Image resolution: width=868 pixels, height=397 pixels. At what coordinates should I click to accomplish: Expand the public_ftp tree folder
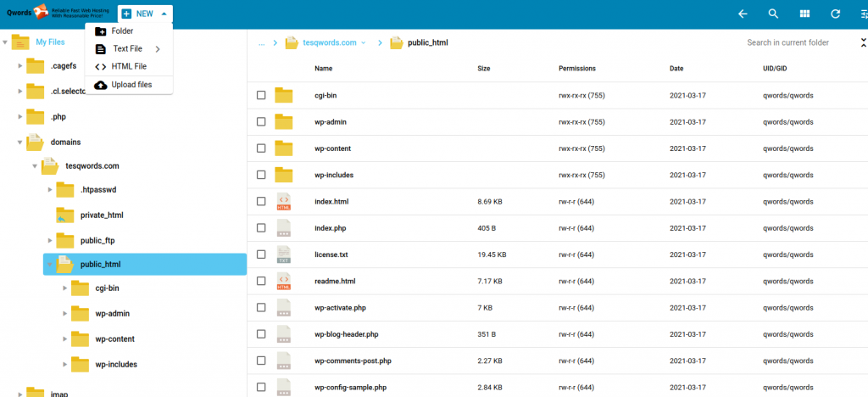50,240
